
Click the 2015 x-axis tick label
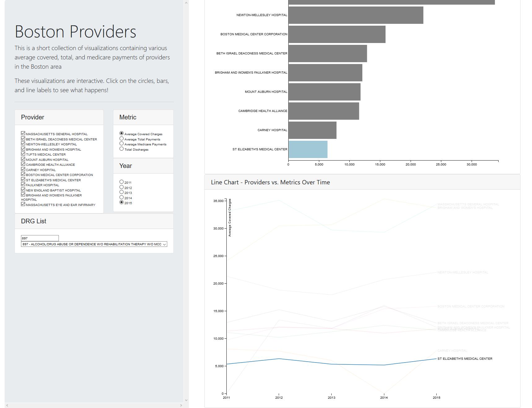437,398
